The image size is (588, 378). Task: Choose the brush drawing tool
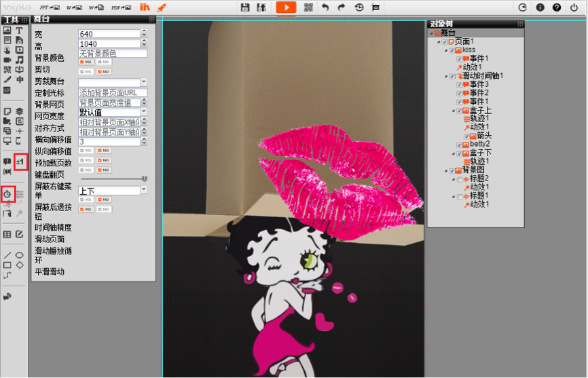[7, 79]
